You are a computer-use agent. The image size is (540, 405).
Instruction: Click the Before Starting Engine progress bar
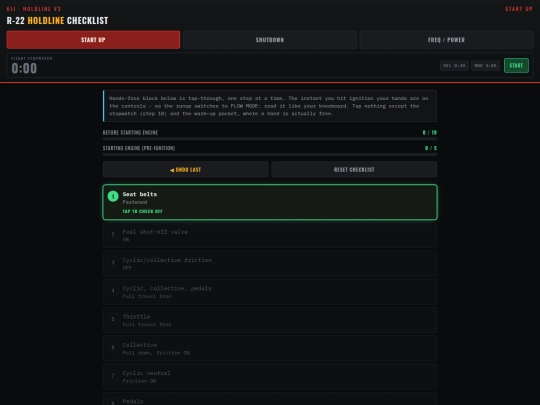coord(270,139)
